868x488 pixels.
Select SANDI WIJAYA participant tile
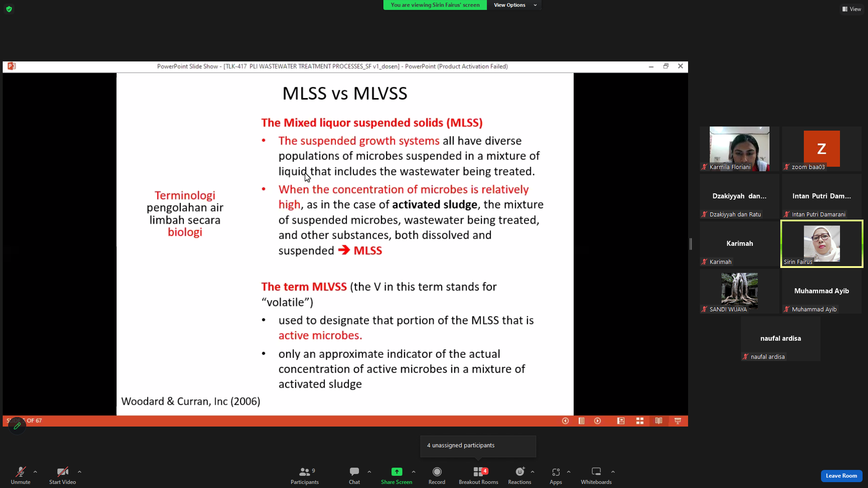[x=740, y=291]
